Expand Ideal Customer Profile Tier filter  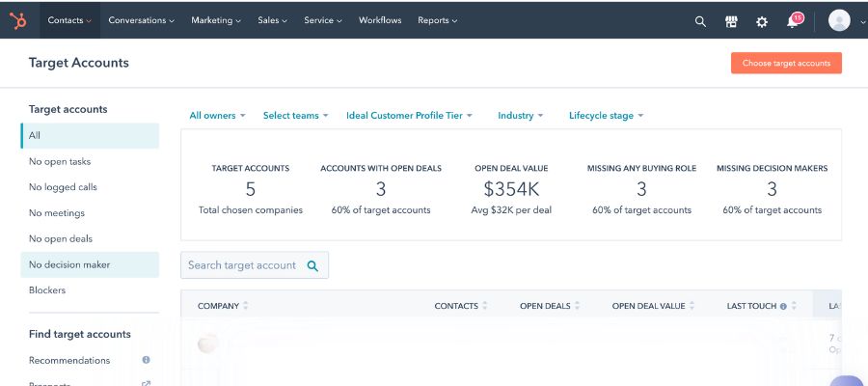tap(409, 116)
